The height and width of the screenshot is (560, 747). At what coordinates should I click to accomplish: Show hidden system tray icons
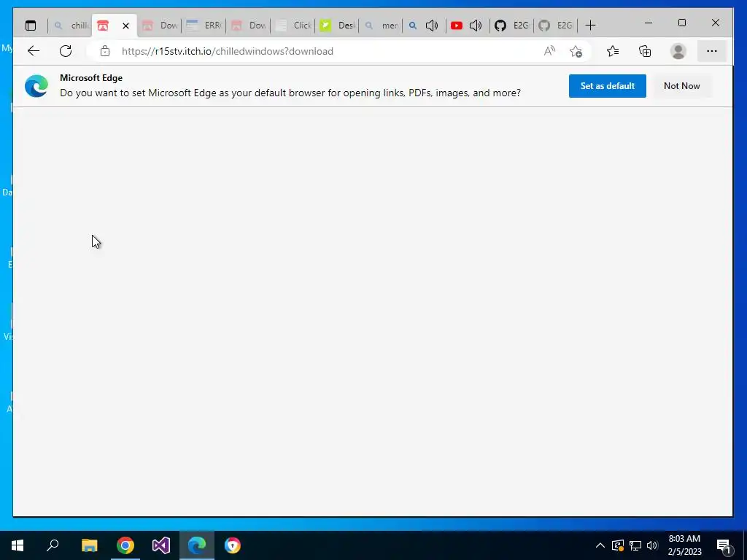click(600, 545)
